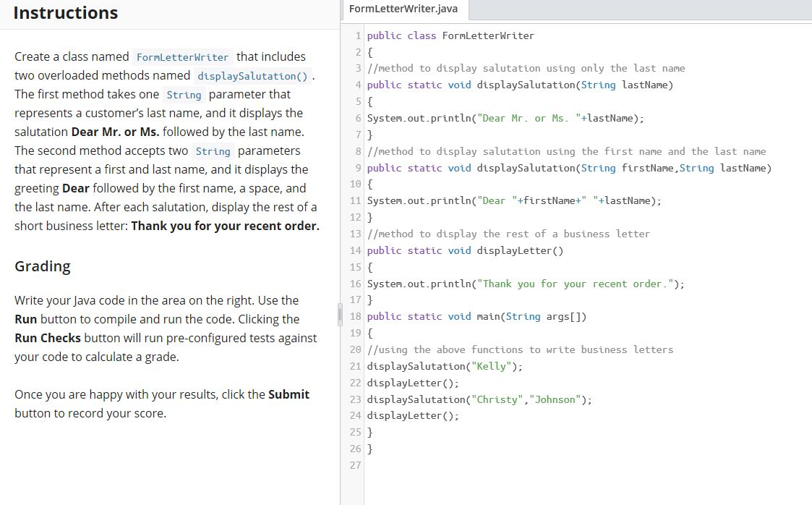Click the FormLetterWriter inline code label
The image size is (812, 505).
coord(181,56)
